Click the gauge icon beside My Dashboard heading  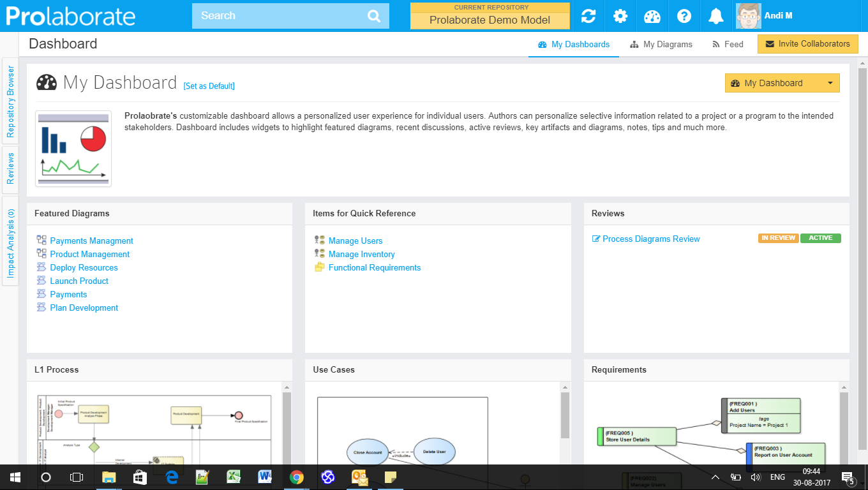[x=47, y=83]
